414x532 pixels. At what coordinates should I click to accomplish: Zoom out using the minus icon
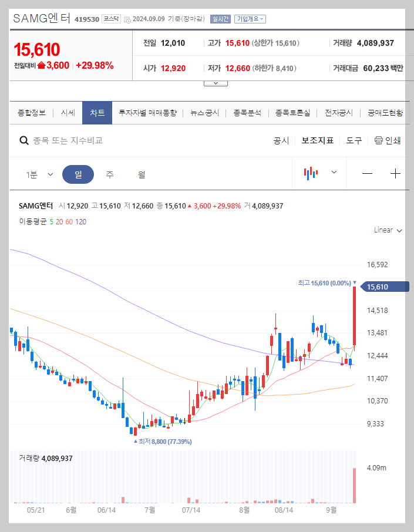click(366, 173)
